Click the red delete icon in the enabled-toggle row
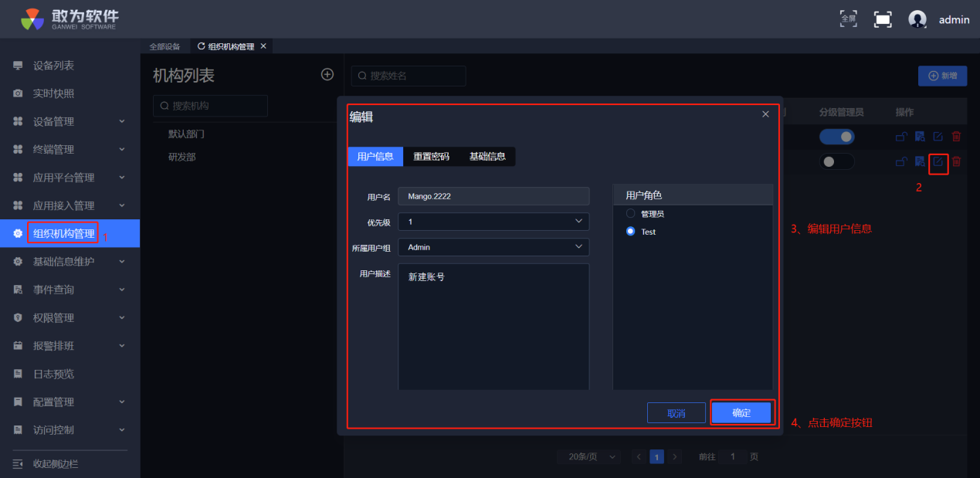The image size is (980, 478). 956,137
